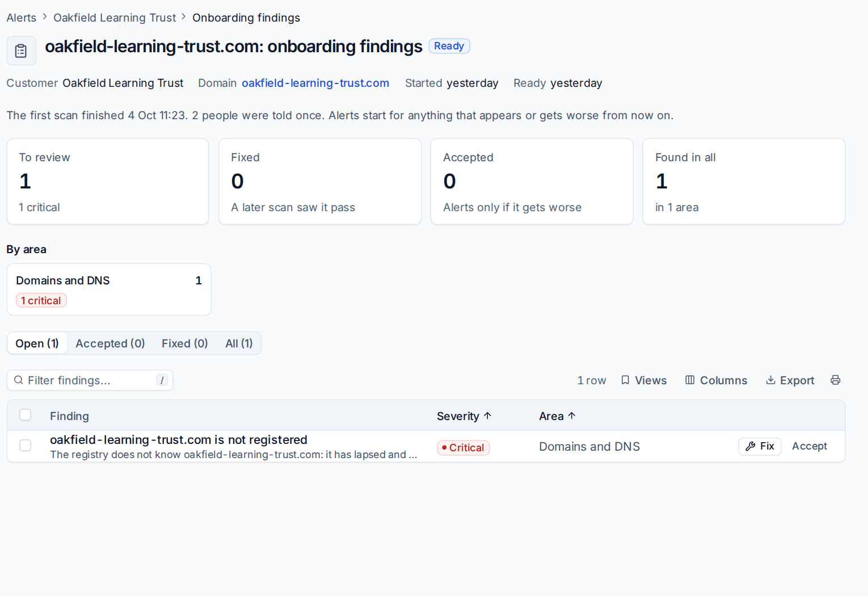This screenshot has width=868, height=596.
Task: Click the bookmark icon next to Views
Action: pyautogui.click(x=625, y=380)
